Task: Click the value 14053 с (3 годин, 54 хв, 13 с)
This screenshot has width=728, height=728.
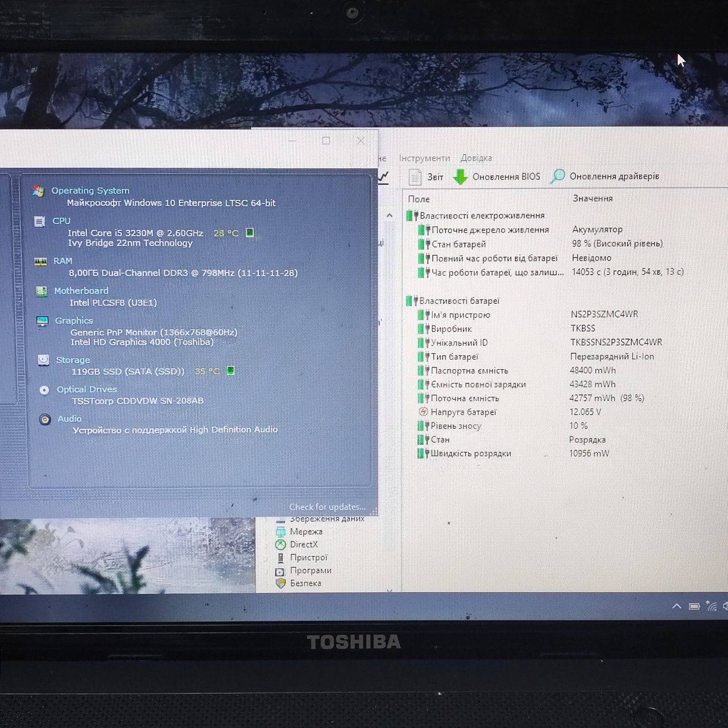Action: [628, 272]
